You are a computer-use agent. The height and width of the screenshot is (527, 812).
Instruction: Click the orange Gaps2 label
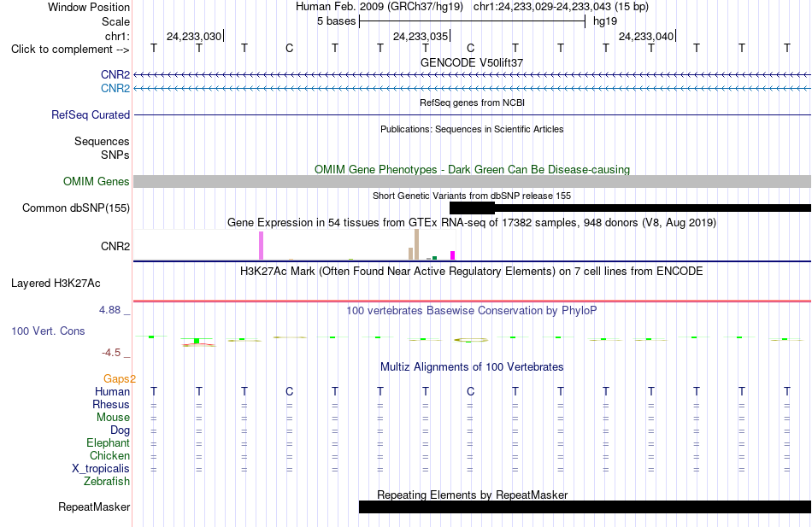(119, 379)
